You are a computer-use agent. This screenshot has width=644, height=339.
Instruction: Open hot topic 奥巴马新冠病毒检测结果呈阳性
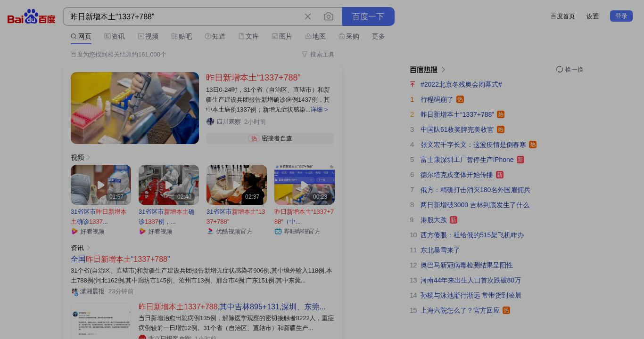[x=467, y=265]
